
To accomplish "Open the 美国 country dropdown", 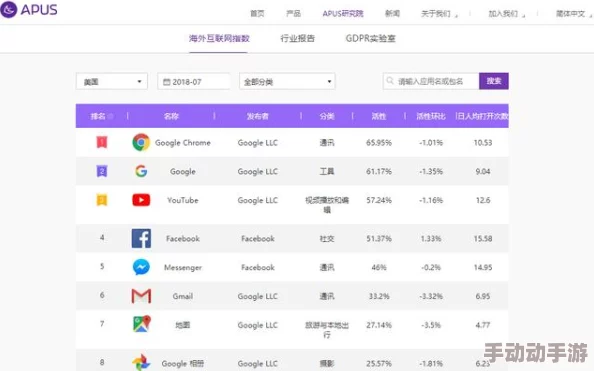I will tap(112, 81).
